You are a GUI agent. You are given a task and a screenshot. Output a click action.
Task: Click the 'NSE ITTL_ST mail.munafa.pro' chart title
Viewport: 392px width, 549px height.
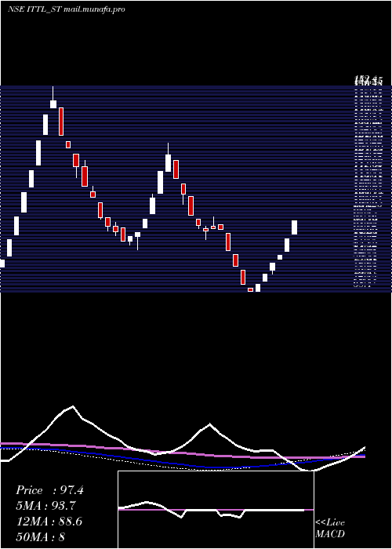pos(67,9)
